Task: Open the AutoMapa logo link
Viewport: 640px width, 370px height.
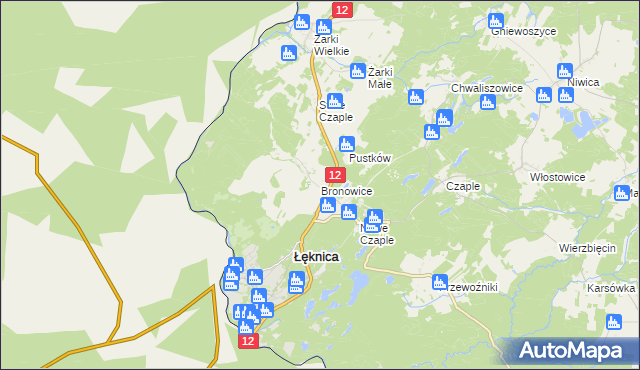Action: point(571,351)
